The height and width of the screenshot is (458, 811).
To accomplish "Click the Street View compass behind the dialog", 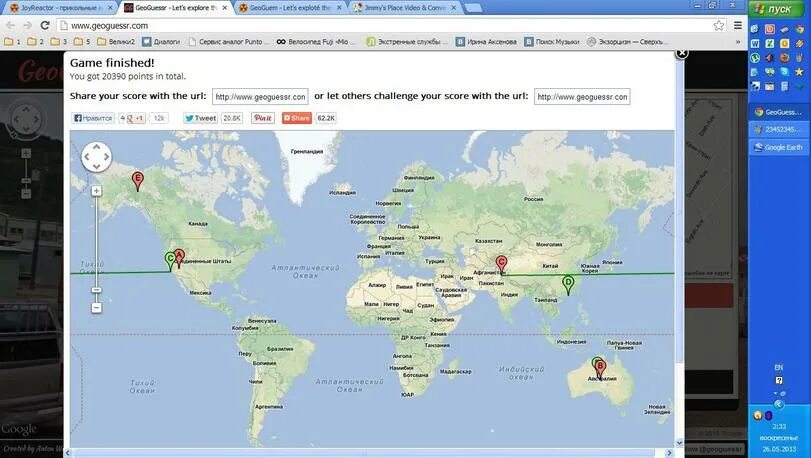I will (x=26, y=119).
